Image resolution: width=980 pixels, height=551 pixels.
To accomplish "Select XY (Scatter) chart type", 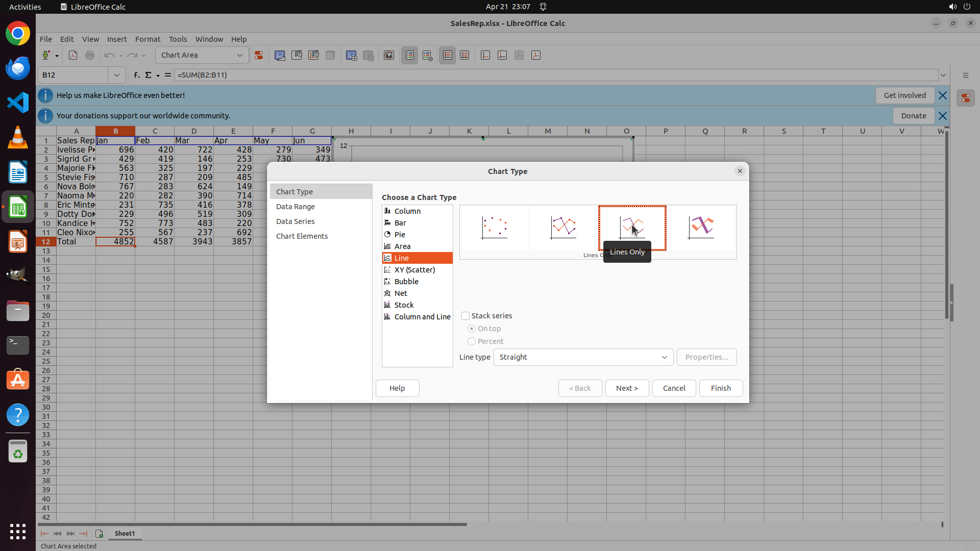I will 414,270.
